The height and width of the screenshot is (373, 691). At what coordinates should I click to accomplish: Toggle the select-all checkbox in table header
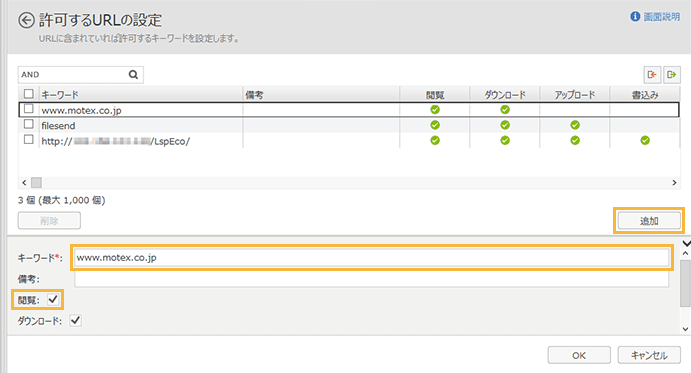coord(29,94)
